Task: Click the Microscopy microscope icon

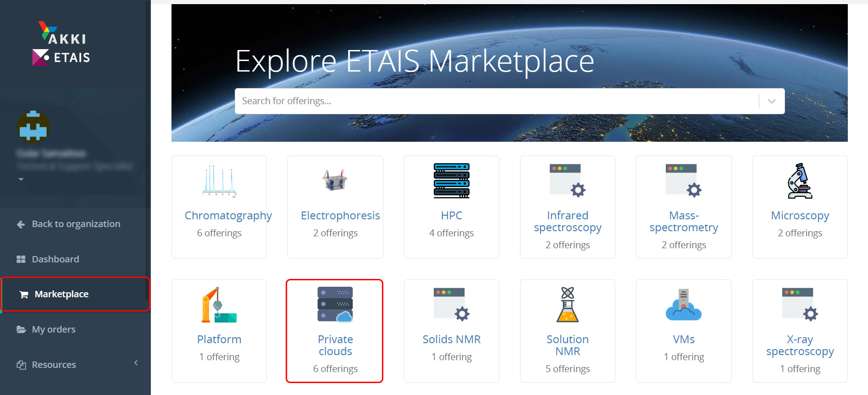Action: point(800,181)
